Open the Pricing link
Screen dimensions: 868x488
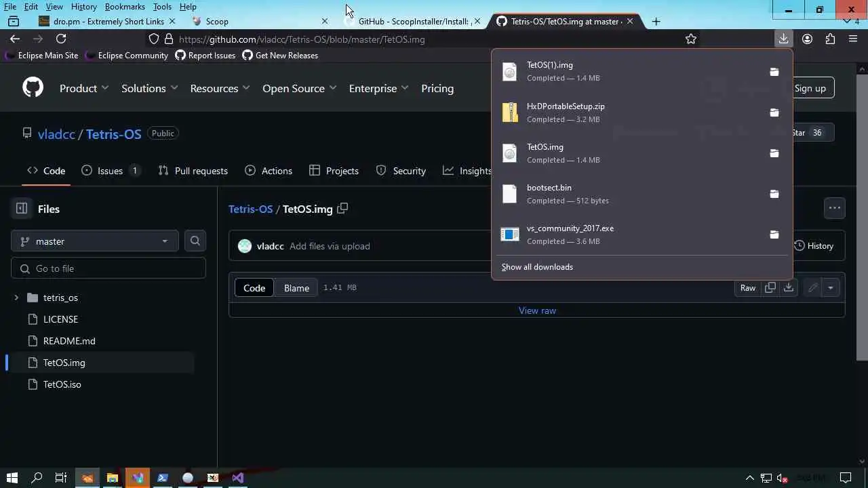point(437,88)
